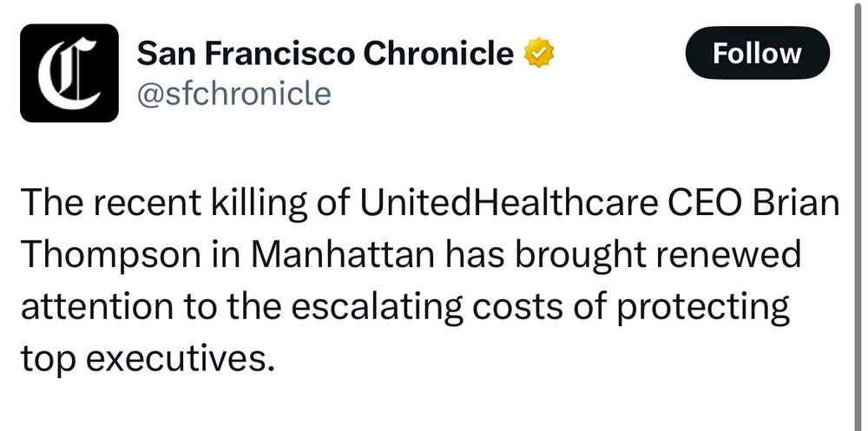Follow the San Francisco Chronicle account
The image size is (868, 431).
(x=757, y=53)
